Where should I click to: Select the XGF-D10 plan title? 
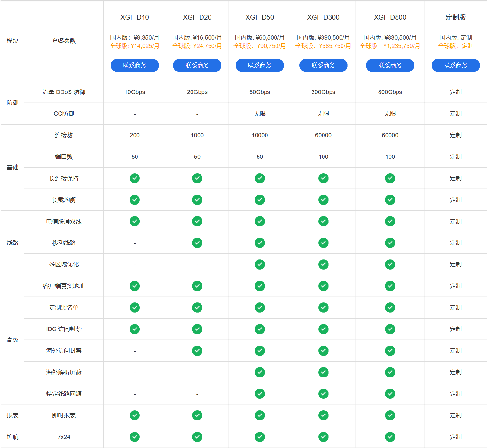135,17
